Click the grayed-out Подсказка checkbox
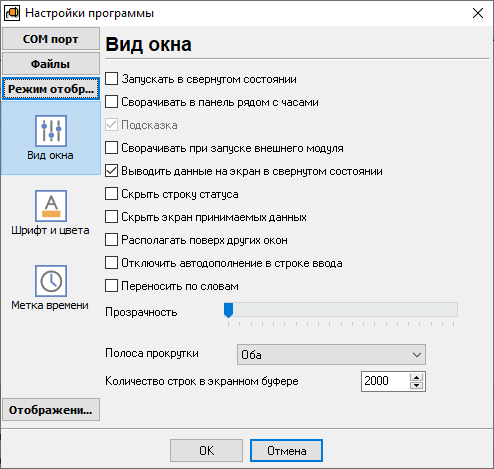Viewport: 494px width, 469px height. [111, 125]
